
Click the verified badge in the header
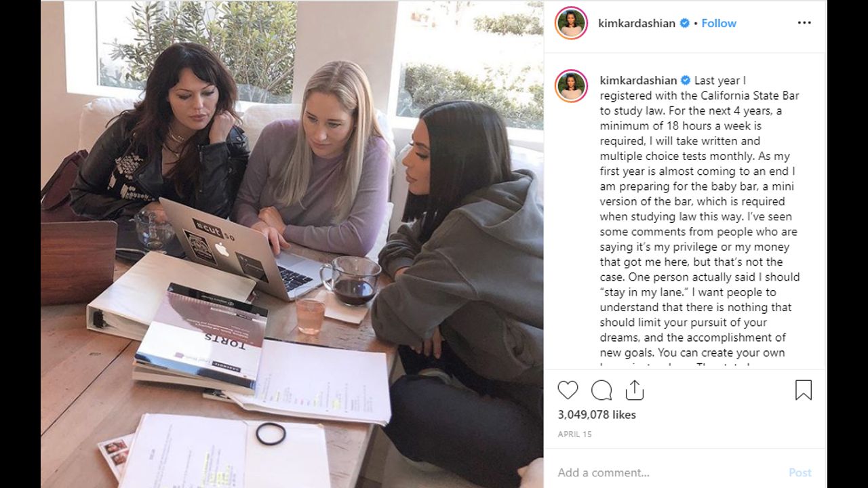pyautogui.click(x=684, y=23)
